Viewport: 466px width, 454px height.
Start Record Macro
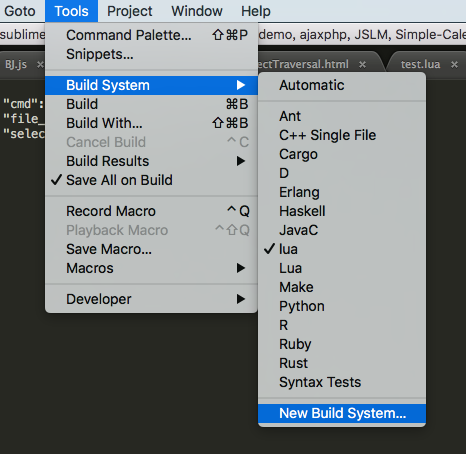(151, 211)
